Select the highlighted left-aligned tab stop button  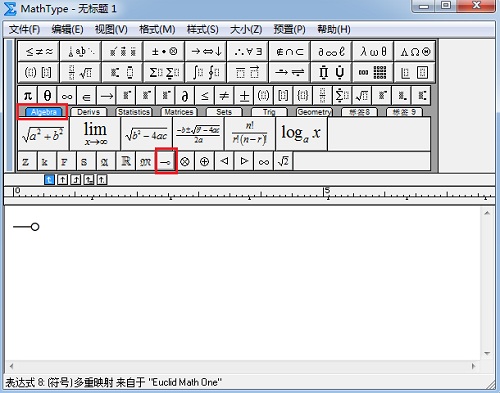(x=49, y=180)
